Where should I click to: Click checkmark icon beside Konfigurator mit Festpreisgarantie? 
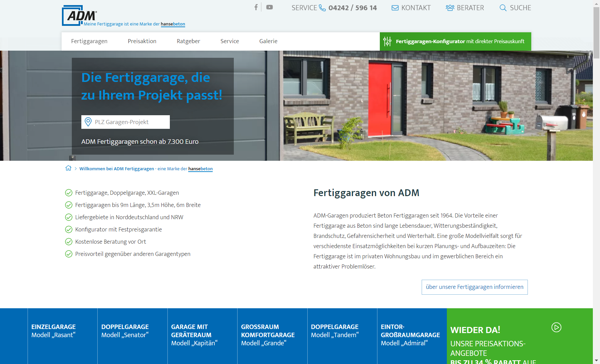click(69, 230)
